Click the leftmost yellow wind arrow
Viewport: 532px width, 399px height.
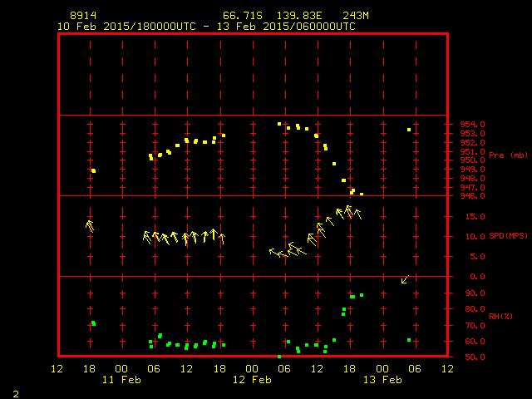click(90, 224)
